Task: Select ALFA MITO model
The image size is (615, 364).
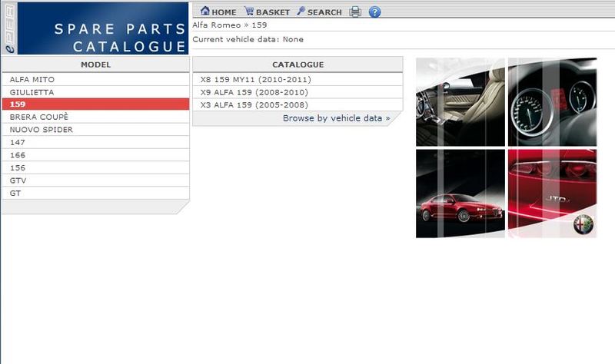Action: point(32,79)
